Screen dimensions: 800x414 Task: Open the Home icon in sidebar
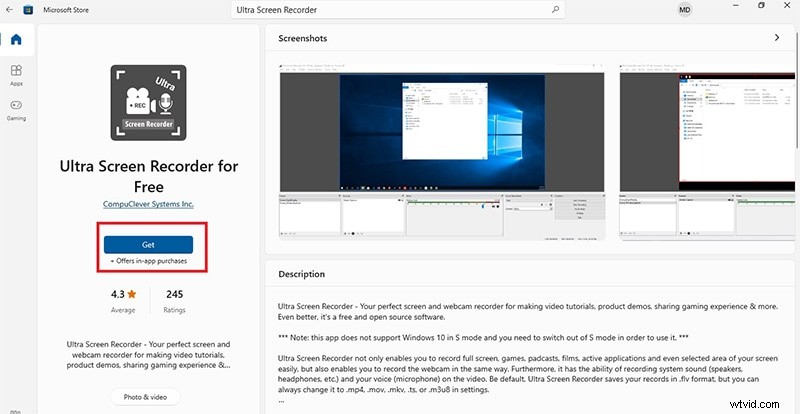(x=16, y=39)
